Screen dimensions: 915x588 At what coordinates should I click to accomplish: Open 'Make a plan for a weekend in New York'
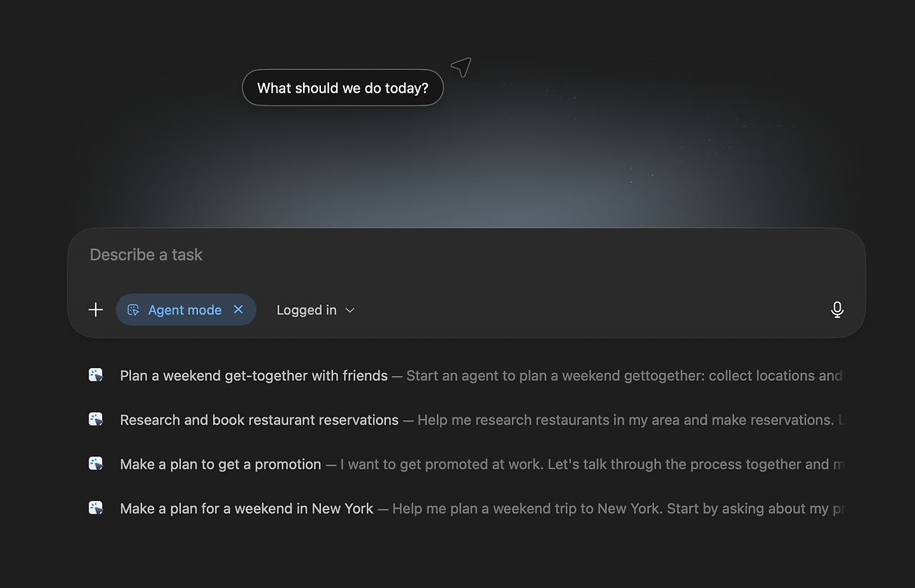point(246,508)
